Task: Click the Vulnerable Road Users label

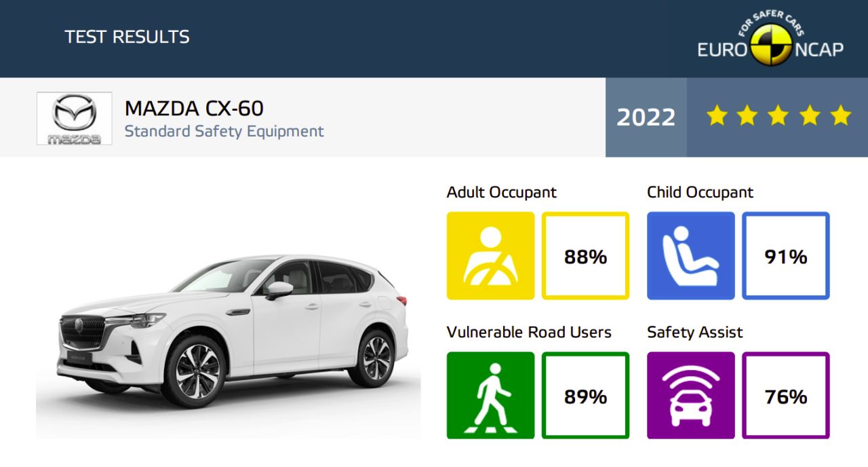Action: (529, 333)
